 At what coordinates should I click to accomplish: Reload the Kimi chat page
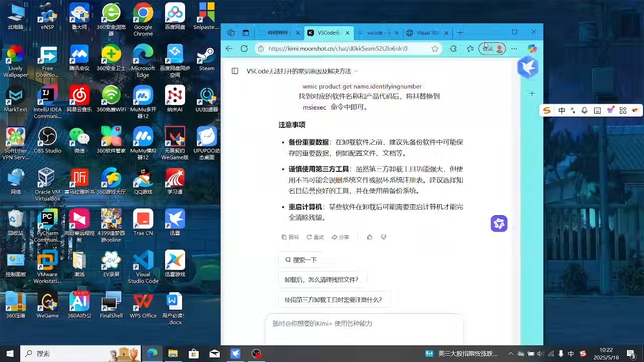244,49
